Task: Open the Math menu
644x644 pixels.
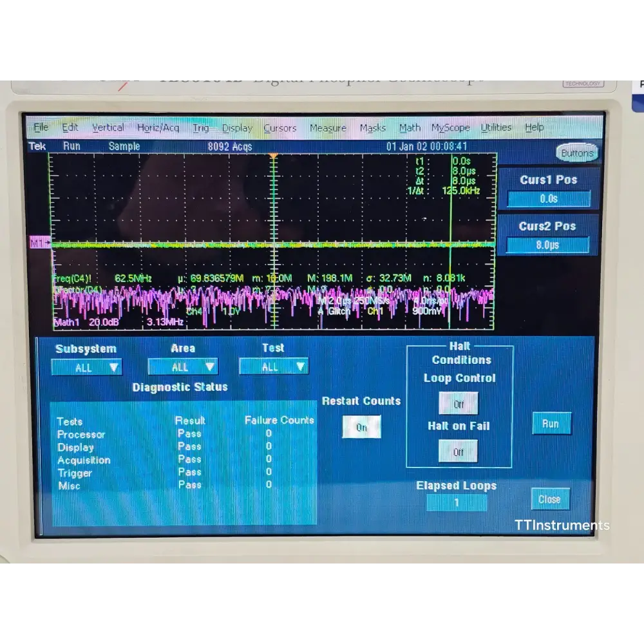Action: pyautogui.click(x=410, y=128)
